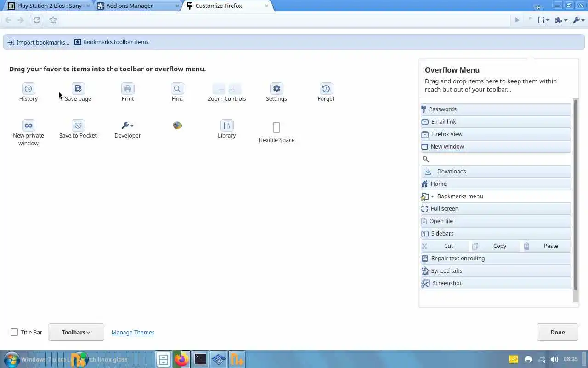588x368 pixels.
Task: Select Synced tabs in the Overflow Menu
Action: pyautogui.click(x=496, y=270)
